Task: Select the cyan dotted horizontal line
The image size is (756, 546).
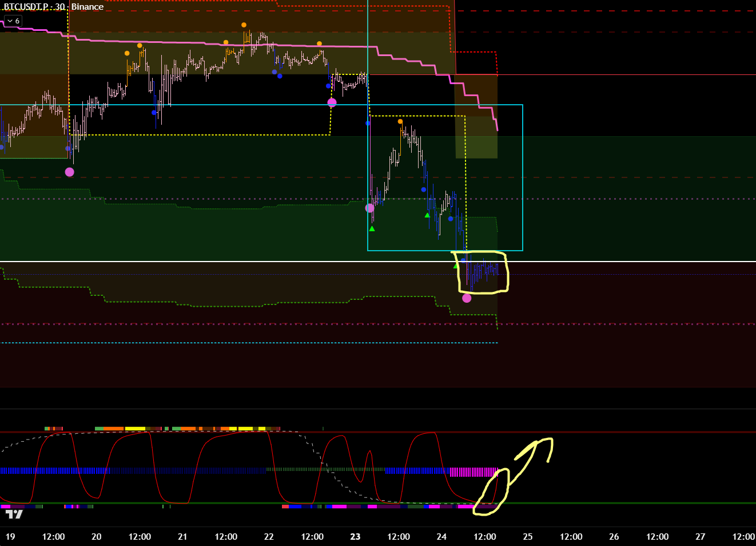Action: coord(229,343)
